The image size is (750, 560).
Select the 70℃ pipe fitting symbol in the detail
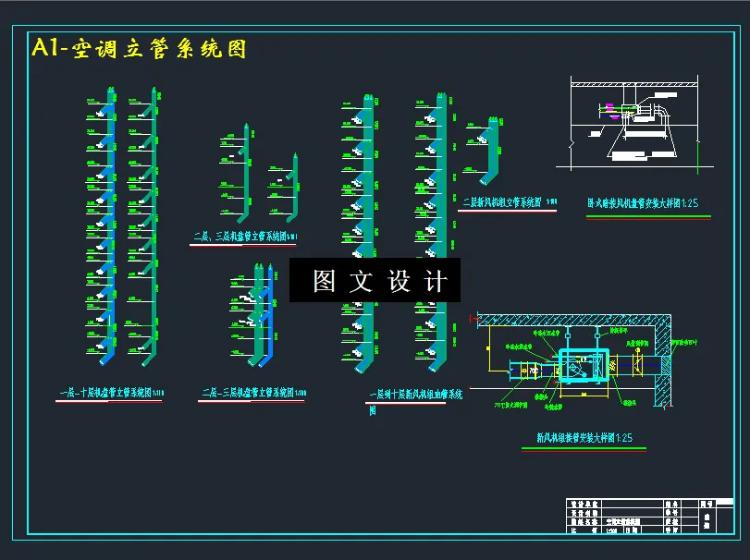[534, 370]
